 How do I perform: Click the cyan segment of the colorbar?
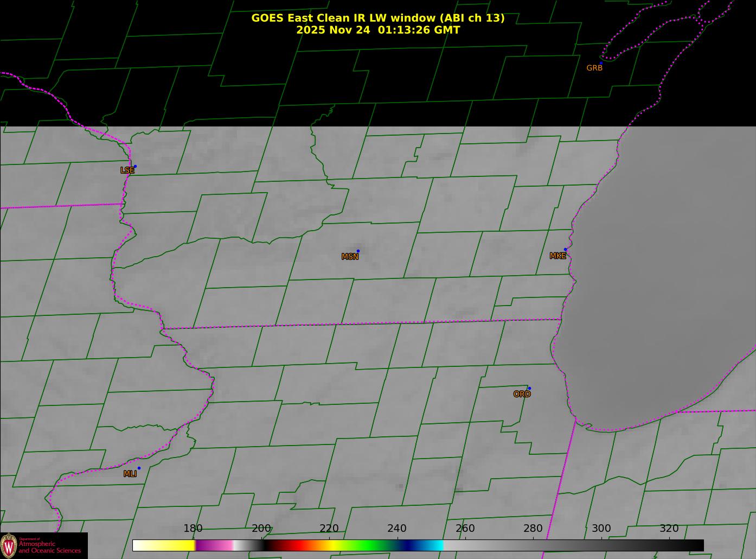(x=434, y=545)
